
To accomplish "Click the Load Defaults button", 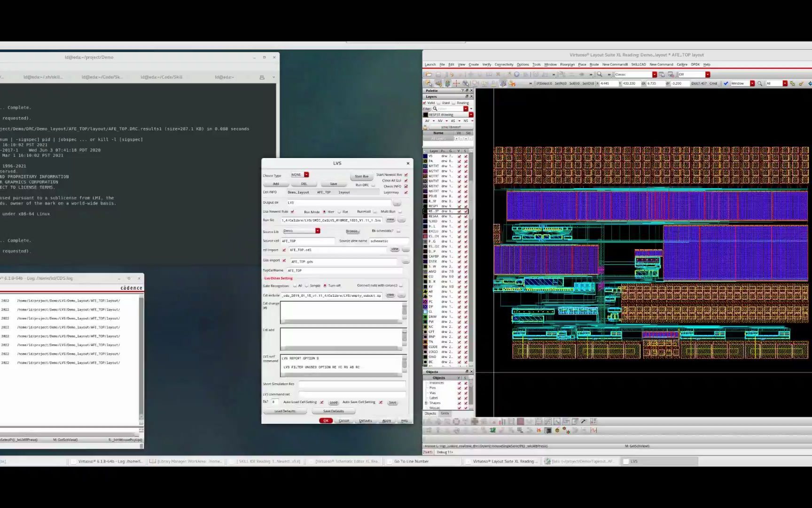I will click(x=285, y=411).
